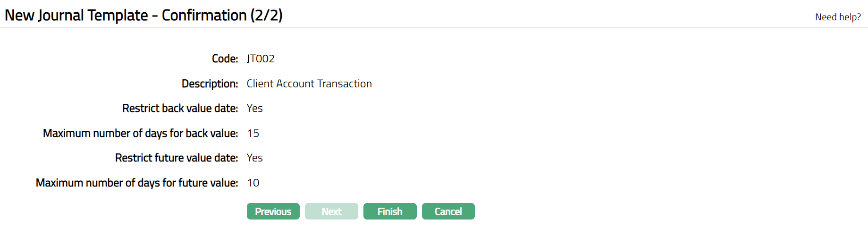Click the 'Code:' field label

[225, 59]
